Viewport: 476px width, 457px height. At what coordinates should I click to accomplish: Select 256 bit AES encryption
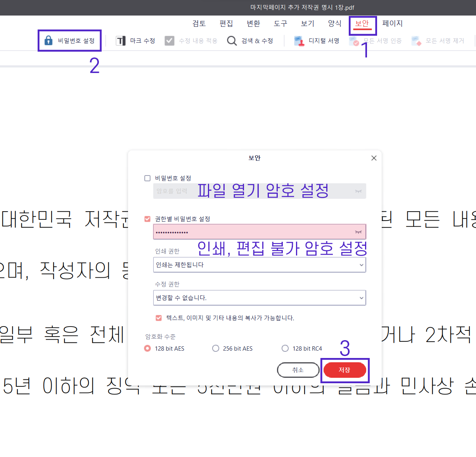(x=216, y=348)
